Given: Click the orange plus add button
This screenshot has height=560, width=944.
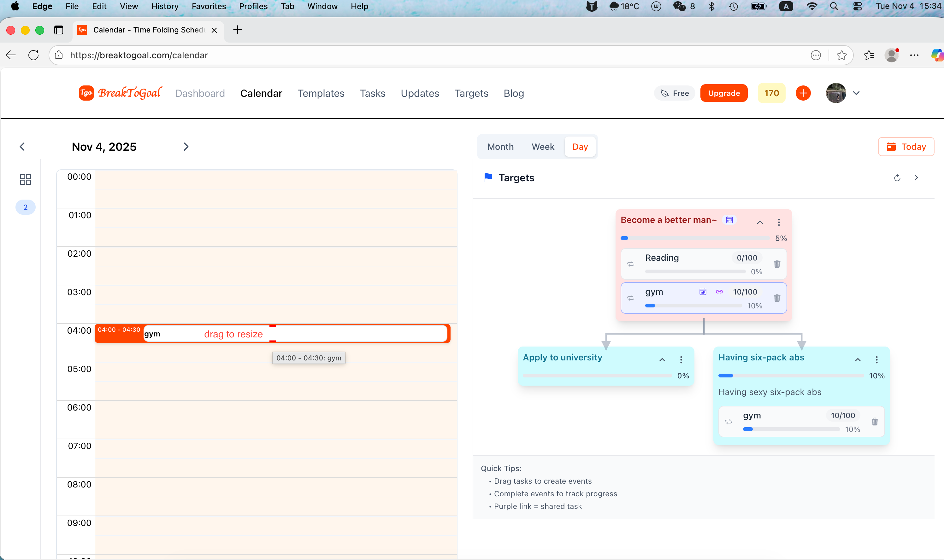Looking at the screenshot, I should click(803, 93).
